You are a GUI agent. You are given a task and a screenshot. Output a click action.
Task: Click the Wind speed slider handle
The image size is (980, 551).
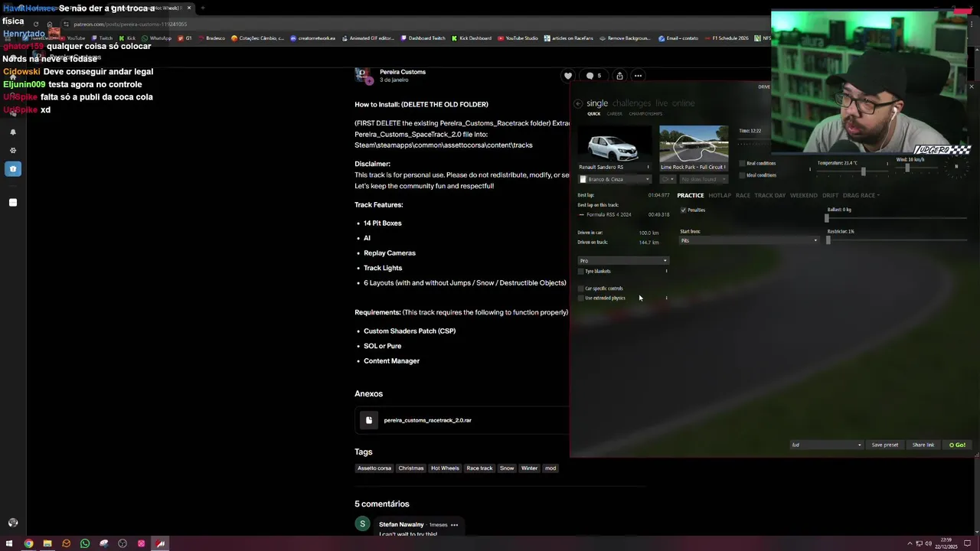[907, 168]
